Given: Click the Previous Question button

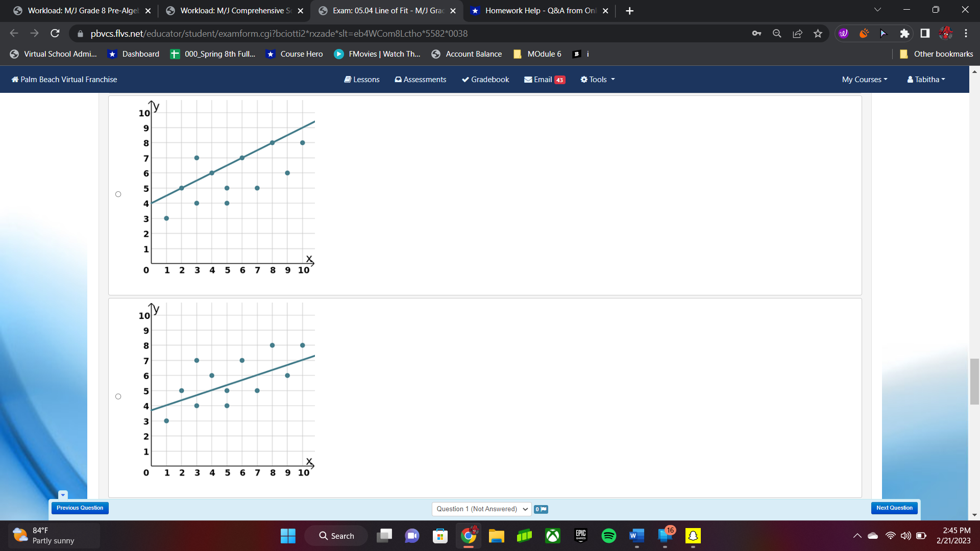Looking at the screenshot, I should point(80,508).
